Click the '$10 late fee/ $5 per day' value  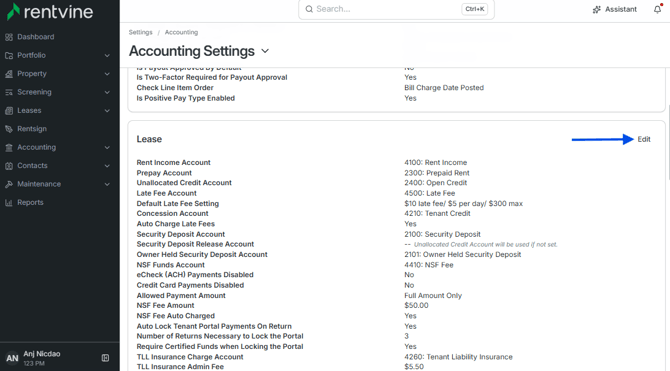464,204
